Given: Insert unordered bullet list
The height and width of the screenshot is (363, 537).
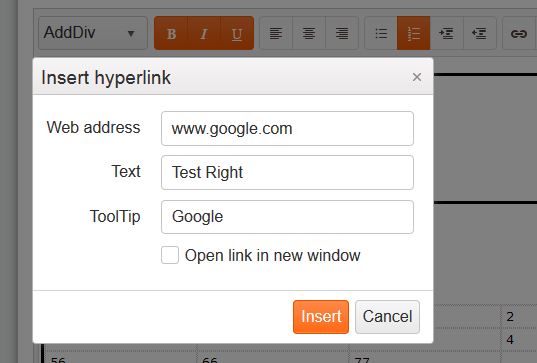Looking at the screenshot, I should click(381, 33).
